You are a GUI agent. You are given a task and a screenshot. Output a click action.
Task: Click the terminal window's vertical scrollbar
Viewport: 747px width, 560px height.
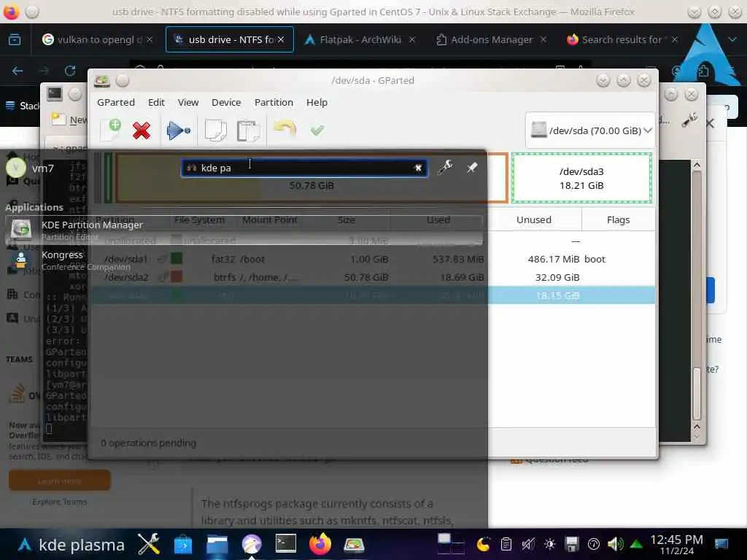tap(697, 295)
